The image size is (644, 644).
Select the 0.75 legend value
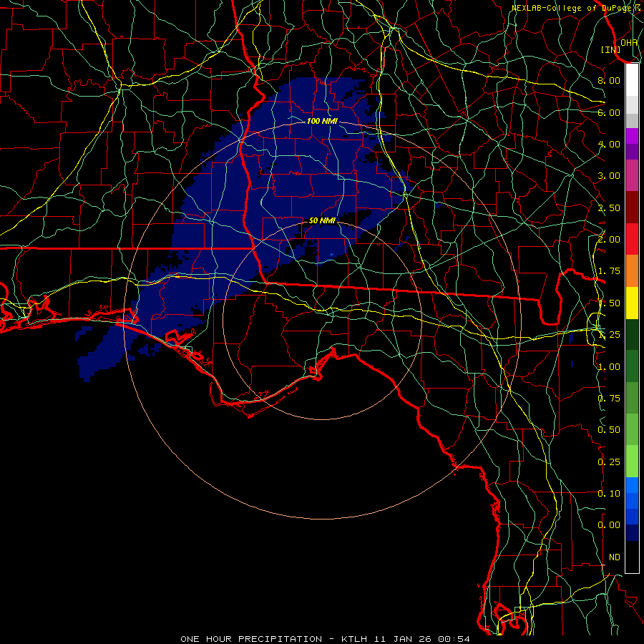tap(609, 399)
